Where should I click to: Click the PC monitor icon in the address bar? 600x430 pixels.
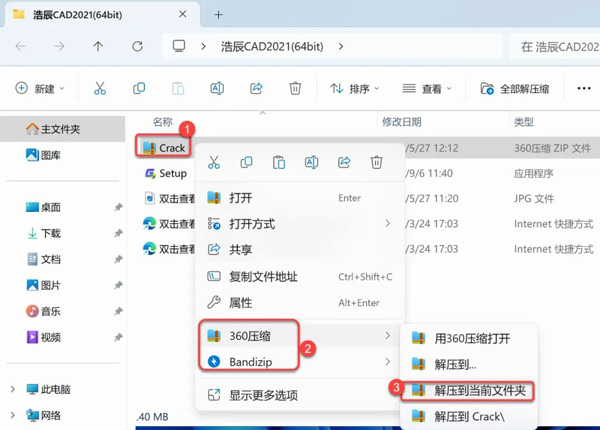click(x=179, y=46)
